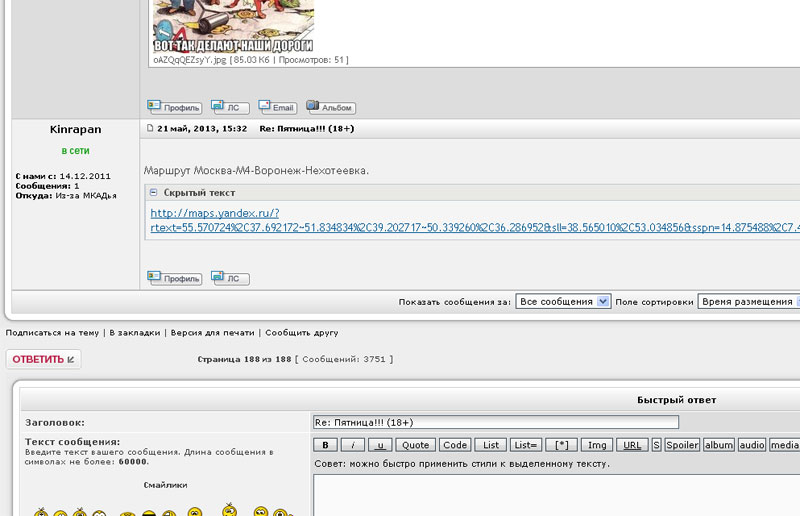Click in the Заголовок subject input field
The height and width of the screenshot is (516, 800).
pyautogui.click(x=495, y=422)
